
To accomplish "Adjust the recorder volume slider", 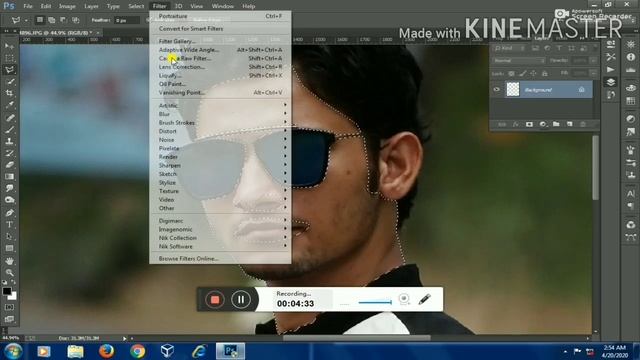I will coord(375,302).
